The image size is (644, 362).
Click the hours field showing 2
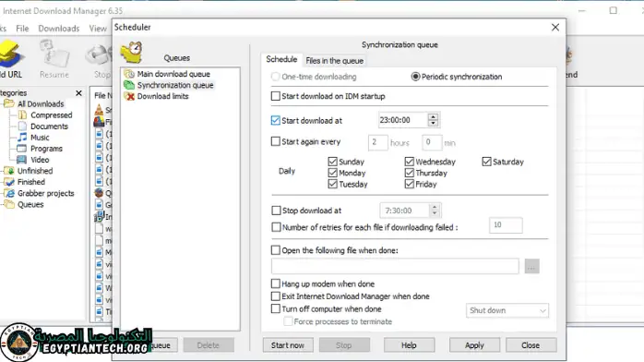click(378, 142)
